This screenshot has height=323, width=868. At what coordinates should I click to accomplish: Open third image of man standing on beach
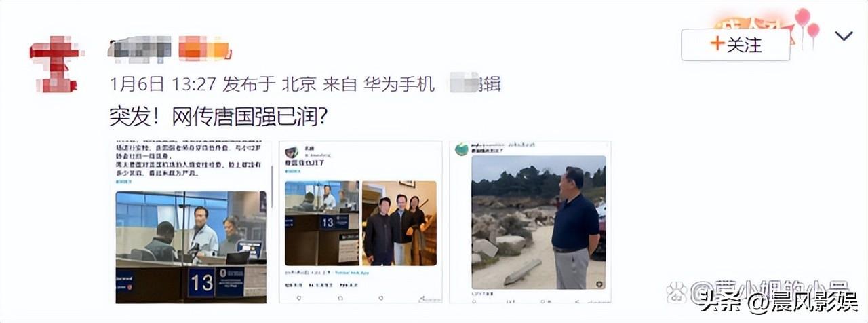530,222
